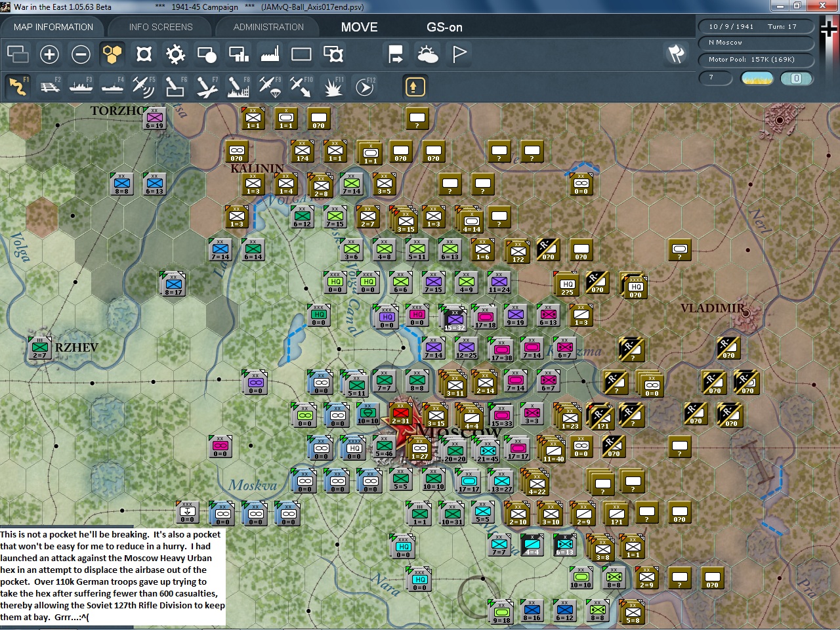Click the date and Turn 17 display
840x630 pixels.
pos(756,26)
